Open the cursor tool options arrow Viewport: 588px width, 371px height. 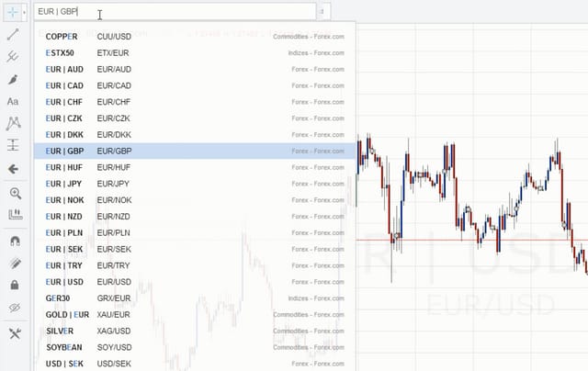pos(25,12)
